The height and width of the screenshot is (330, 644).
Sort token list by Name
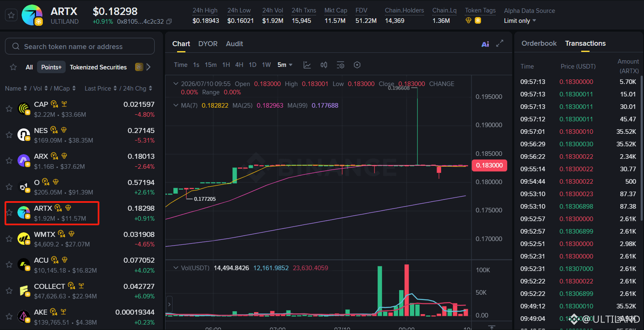(x=16, y=88)
